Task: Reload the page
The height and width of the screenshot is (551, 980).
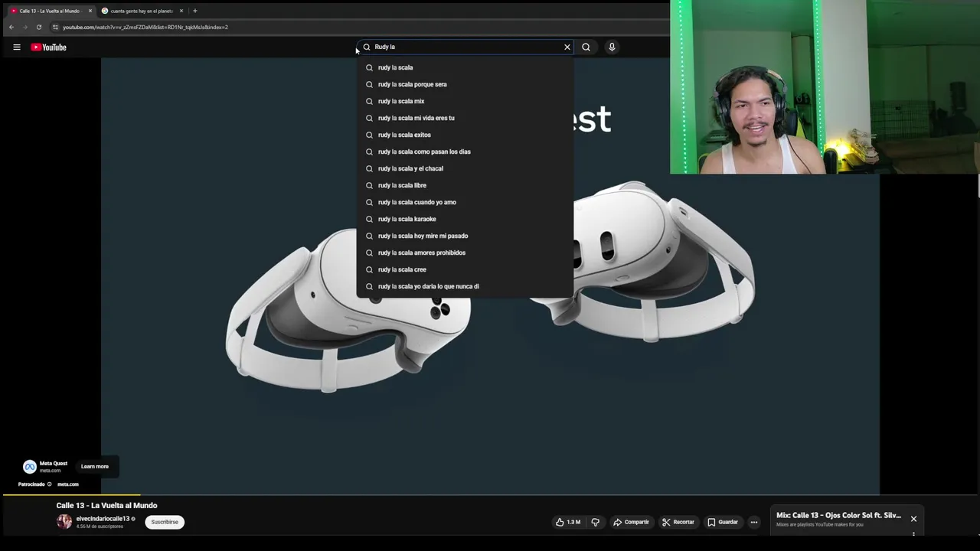Action: 39,27
